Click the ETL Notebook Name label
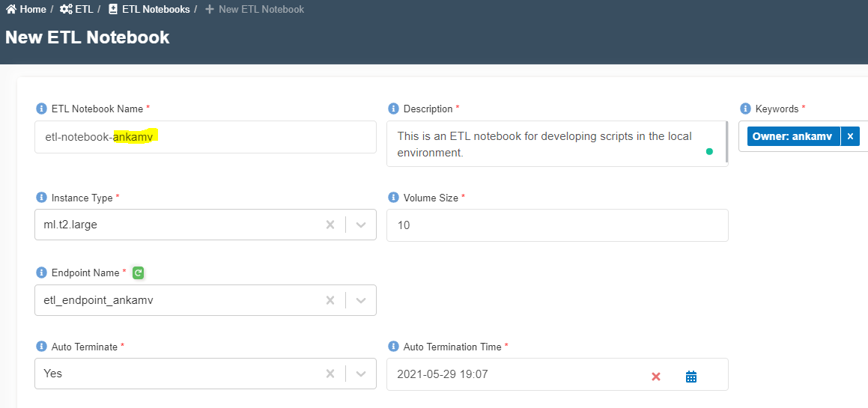Screen dimensions: 868x408 tap(97, 109)
